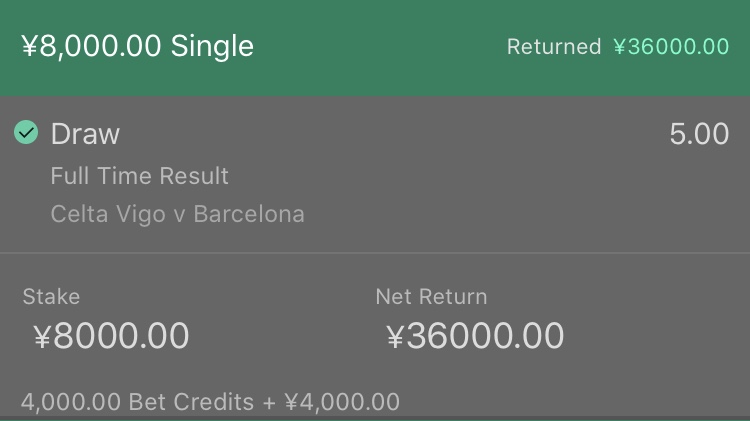Click the Stake label
This screenshot has height=421, width=750.
point(51,297)
